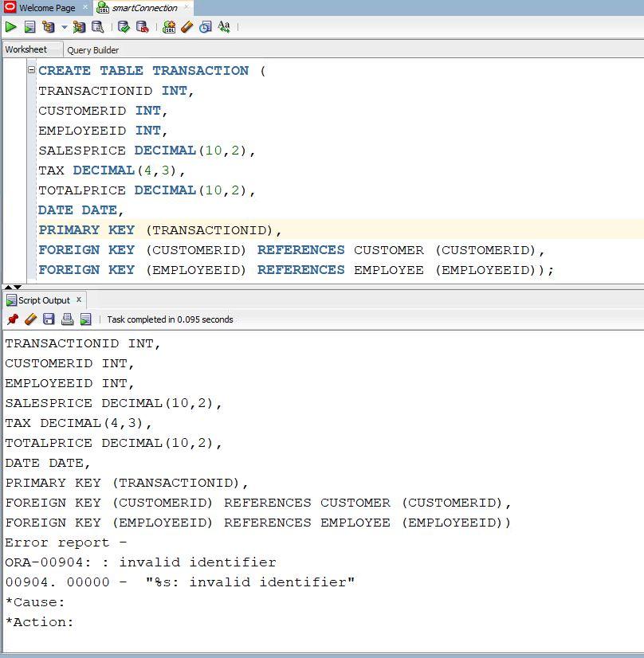Image resolution: width=644 pixels, height=658 pixels.
Task: Click the 'EMPLOYEEID INT,' editor line
Action: pyautogui.click(x=103, y=131)
